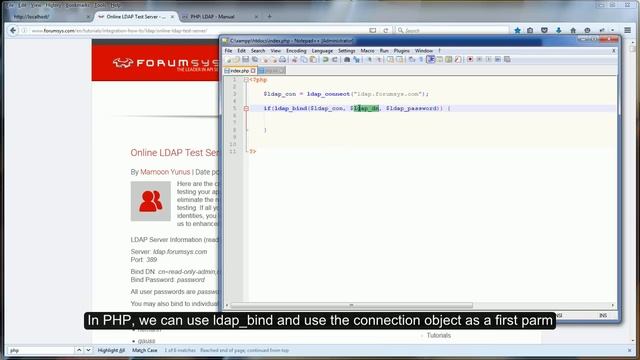Close the index.php tab using its close button
This screenshot has width=640, height=360.
253,71
